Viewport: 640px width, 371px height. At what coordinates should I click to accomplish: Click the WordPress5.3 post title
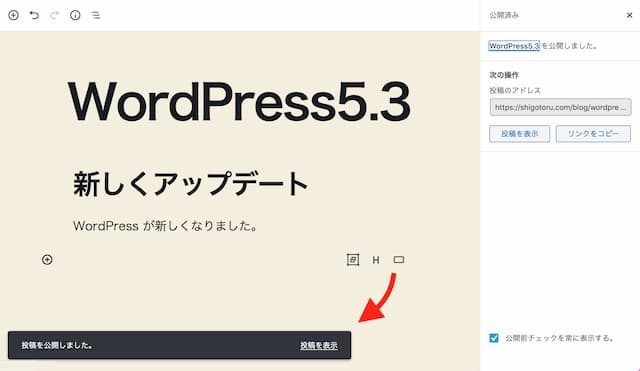click(239, 102)
